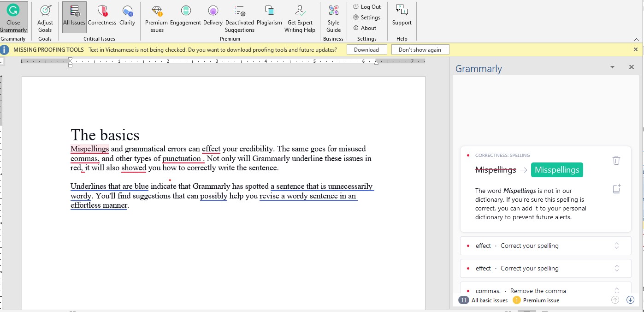Click the underlined word effect in document

[211, 149]
